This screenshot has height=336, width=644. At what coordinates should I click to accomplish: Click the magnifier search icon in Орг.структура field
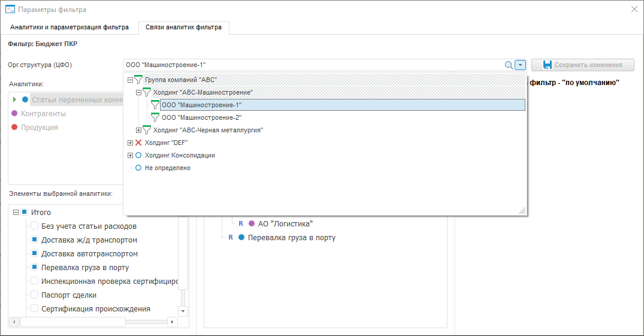[509, 65]
